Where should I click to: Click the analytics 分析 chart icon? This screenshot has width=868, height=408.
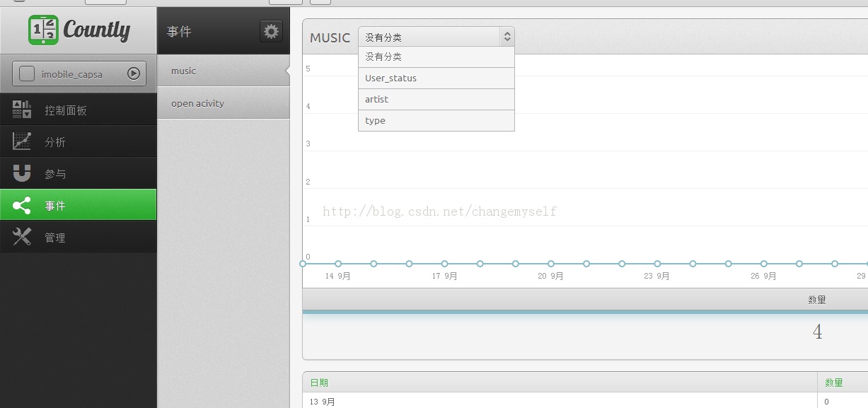click(x=22, y=141)
